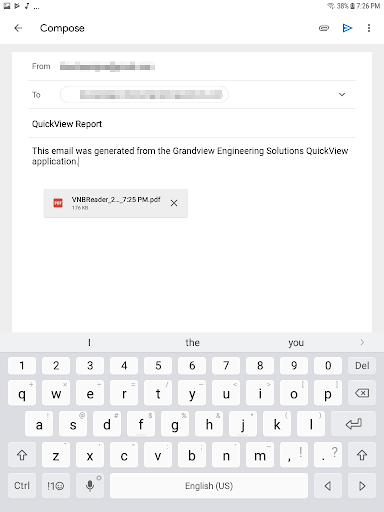Expand more word suggestions arrow
Screen dimensions: 384x512
click(x=362, y=342)
